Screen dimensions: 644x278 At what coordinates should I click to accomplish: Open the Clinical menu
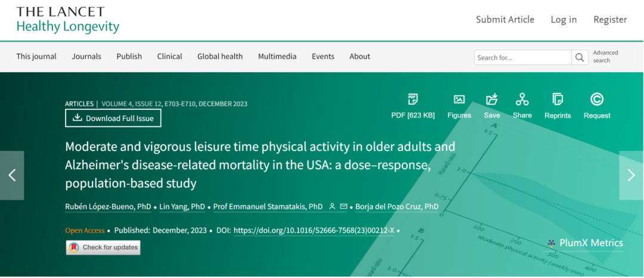point(169,57)
